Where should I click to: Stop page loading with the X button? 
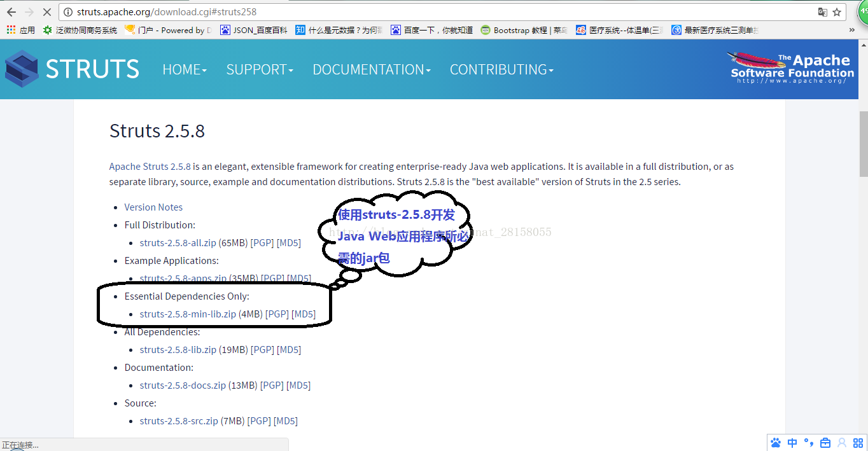tap(46, 12)
